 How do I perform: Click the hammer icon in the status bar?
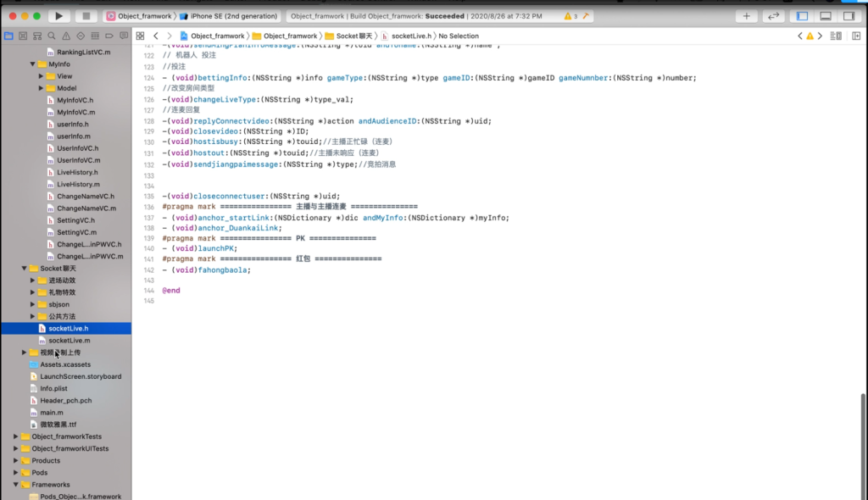585,16
